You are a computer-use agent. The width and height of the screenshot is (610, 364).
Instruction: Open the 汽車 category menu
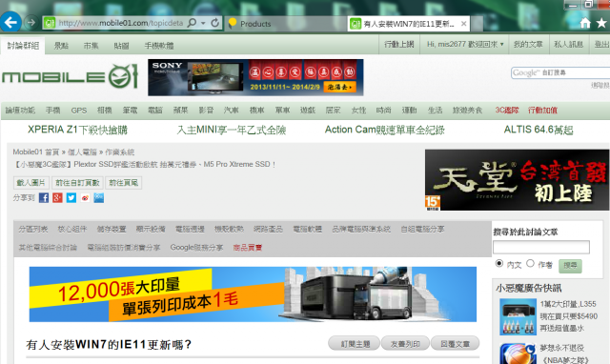coord(231,111)
